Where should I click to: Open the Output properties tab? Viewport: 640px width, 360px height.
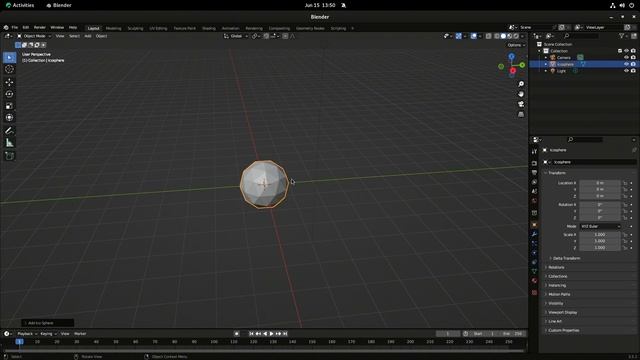click(534, 172)
